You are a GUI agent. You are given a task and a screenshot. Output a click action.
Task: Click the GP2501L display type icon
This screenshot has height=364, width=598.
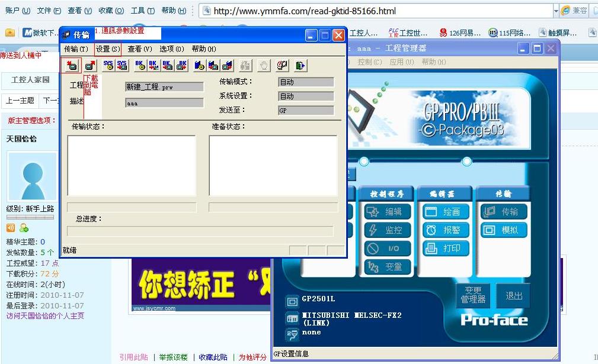click(x=292, y=301)
